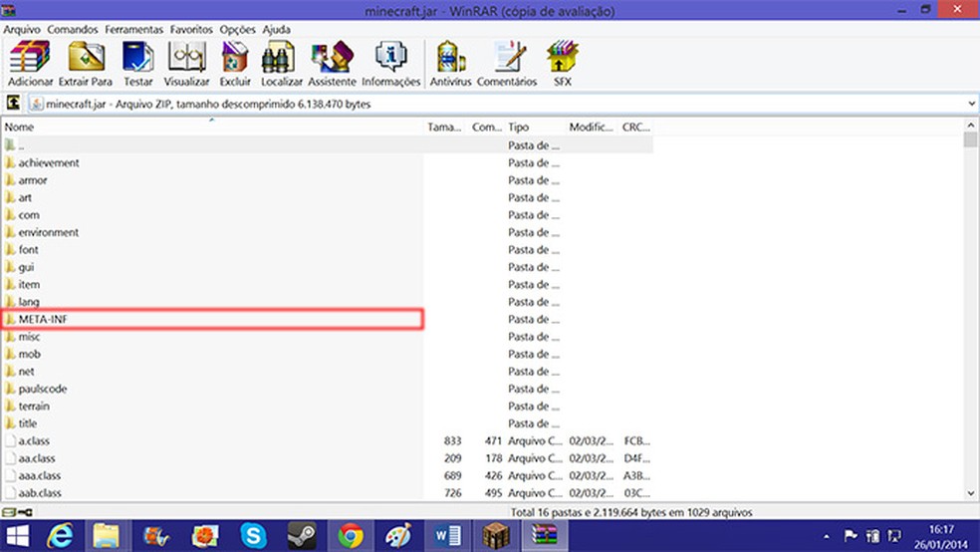Open the Visualizar file viewer
The image size is (980, 552).
pyautogui.click(x=186, y=63)
